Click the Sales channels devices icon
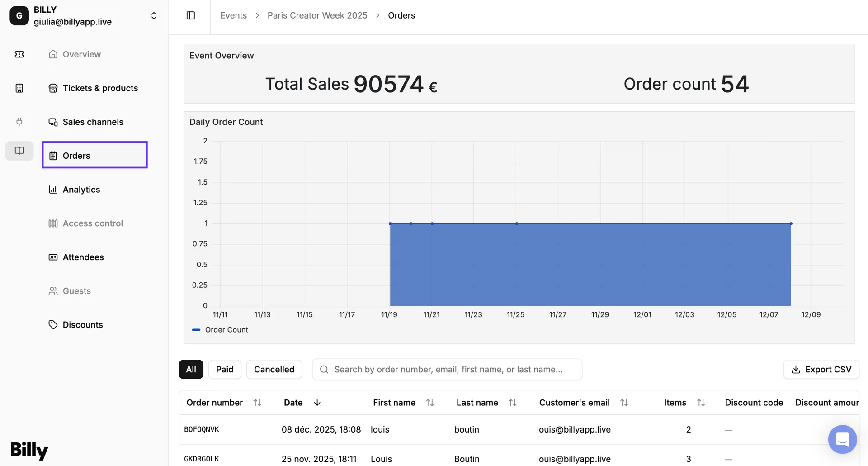 [53, 122]
